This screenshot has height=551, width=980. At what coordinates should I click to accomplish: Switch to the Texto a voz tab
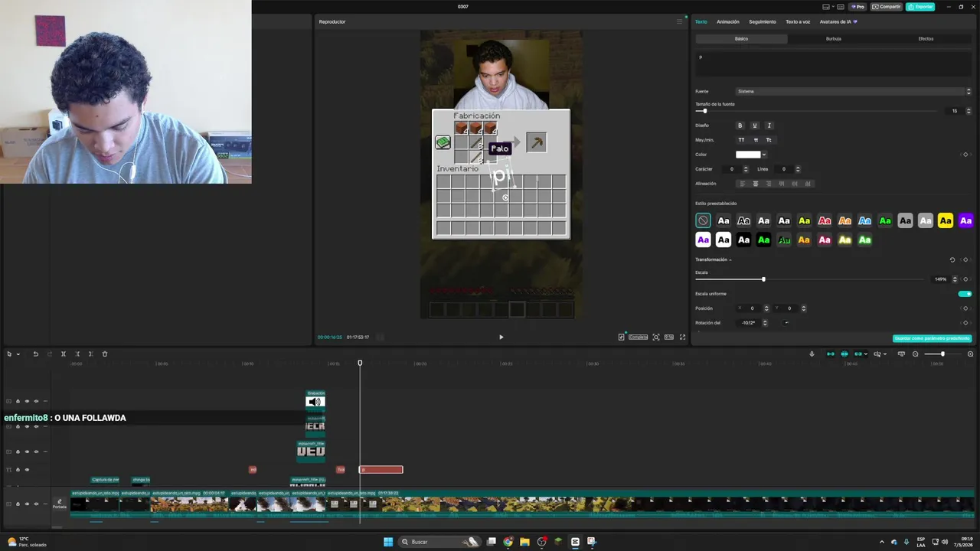pyautogui.click(x=798, y=21)
